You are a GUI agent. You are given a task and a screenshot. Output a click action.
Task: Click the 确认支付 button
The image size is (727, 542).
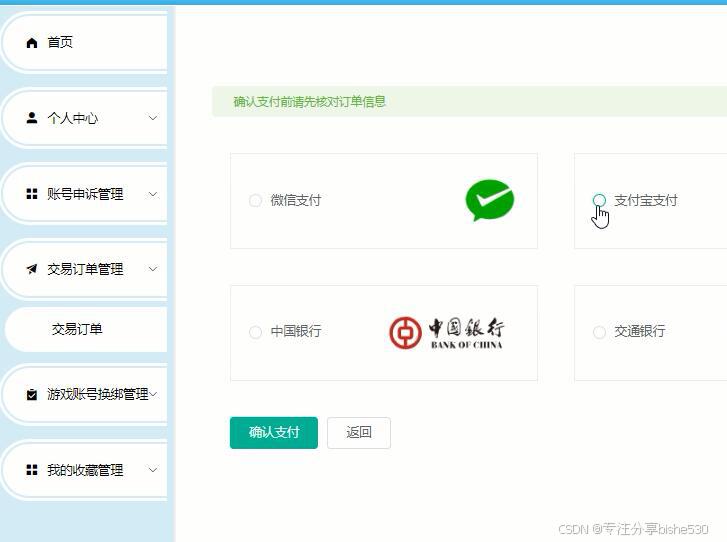274,433
